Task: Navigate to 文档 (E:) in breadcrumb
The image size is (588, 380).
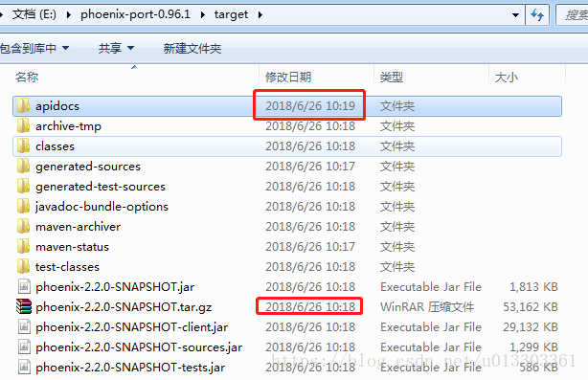Action: (34, 14)
